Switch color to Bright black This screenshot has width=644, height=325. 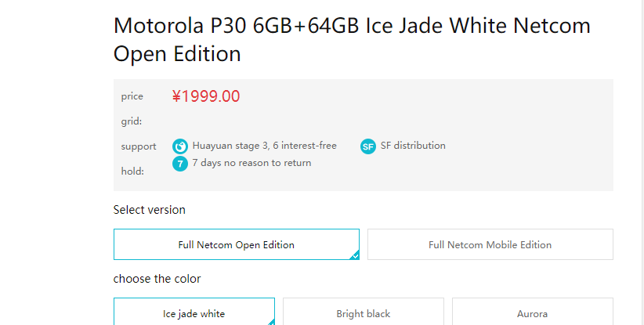point(363,313)
